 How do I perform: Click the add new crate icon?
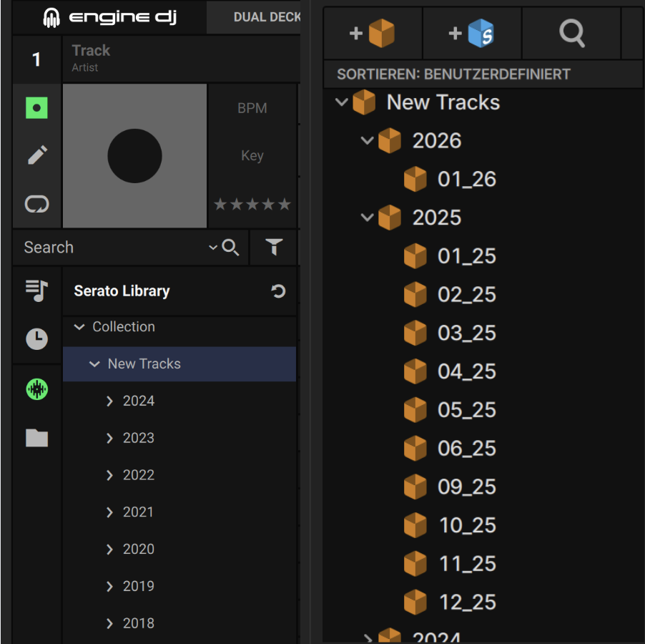click(373, 34)
